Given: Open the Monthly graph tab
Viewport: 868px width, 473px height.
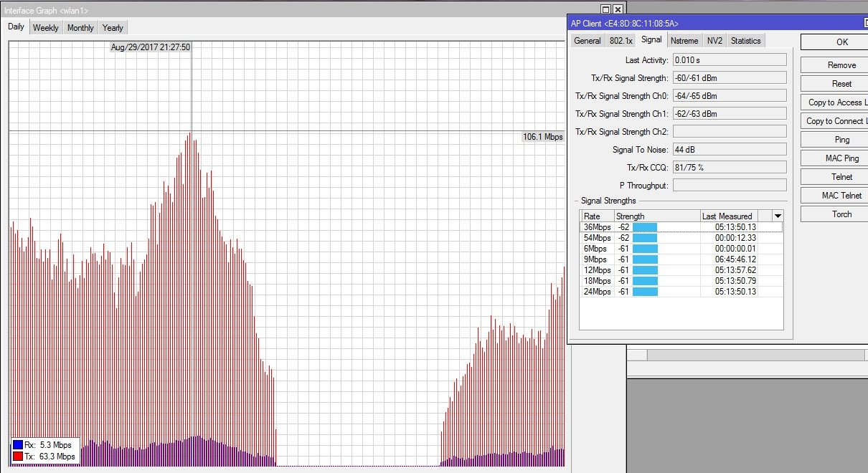Looking at the screenshot, I should pyautogui.click(x=80, y=28).
